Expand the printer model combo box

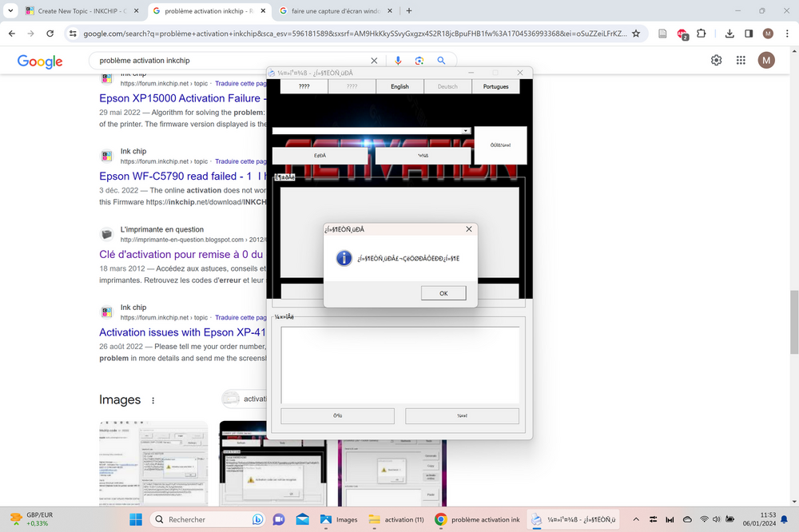(466, 130)
